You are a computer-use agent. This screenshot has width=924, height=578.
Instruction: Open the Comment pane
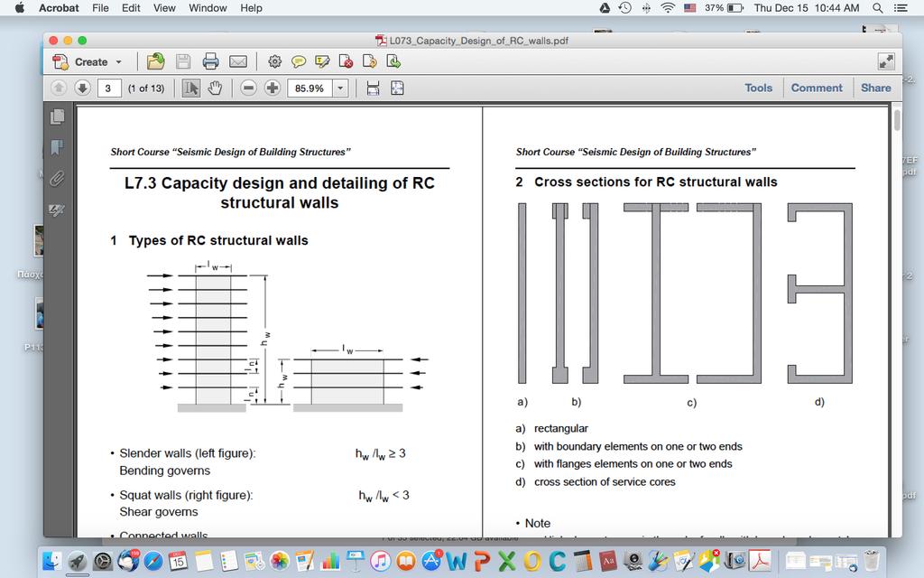coord(816,88)
